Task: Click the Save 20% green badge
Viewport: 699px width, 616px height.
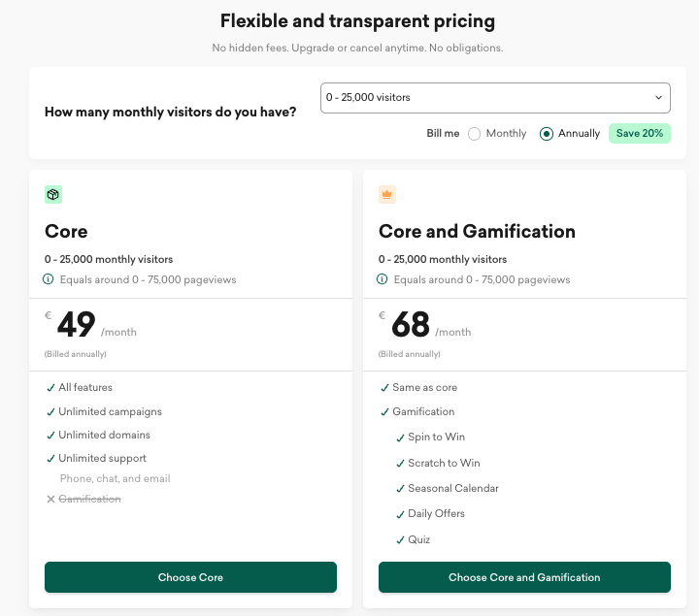Action: [640, 133]
